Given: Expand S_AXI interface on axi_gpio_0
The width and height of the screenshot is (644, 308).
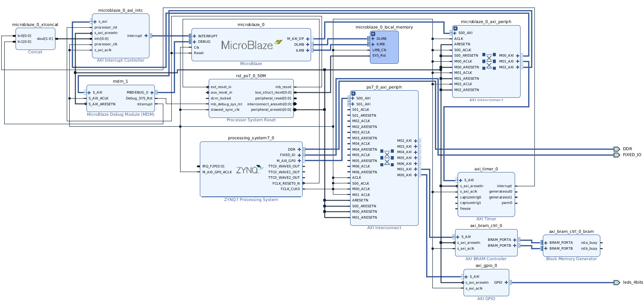Looking at the screenshot, I should point(466,277).
